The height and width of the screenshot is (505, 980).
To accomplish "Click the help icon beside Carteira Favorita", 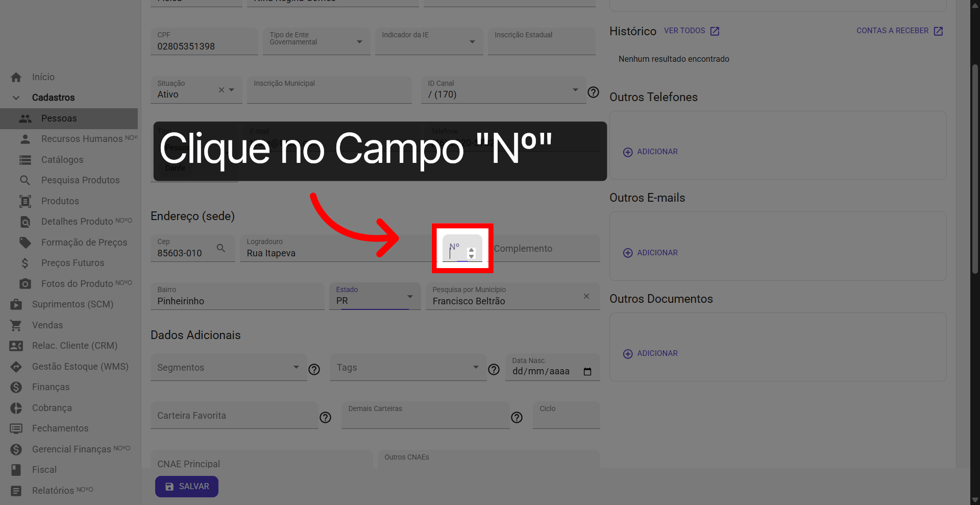I will 325,418.
